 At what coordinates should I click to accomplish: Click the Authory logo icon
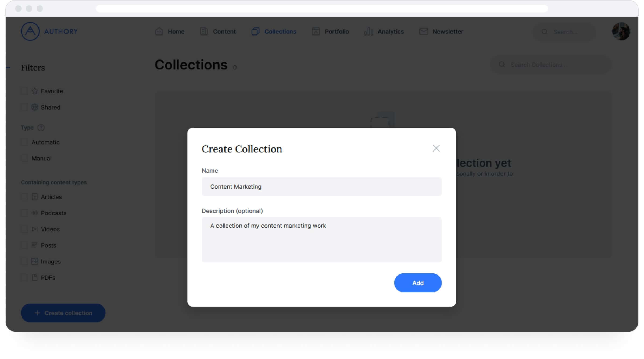30,31
